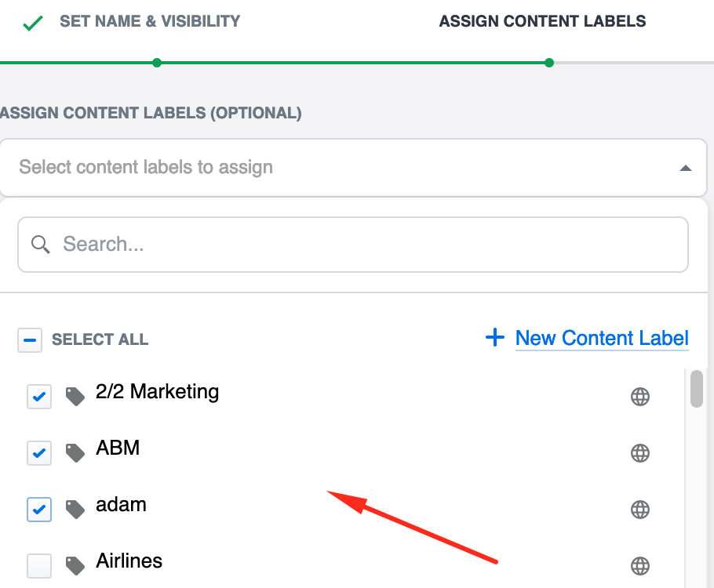Click tag icon next to adam
The height and width of the screenshot is (588, 714).
(75, 510)
